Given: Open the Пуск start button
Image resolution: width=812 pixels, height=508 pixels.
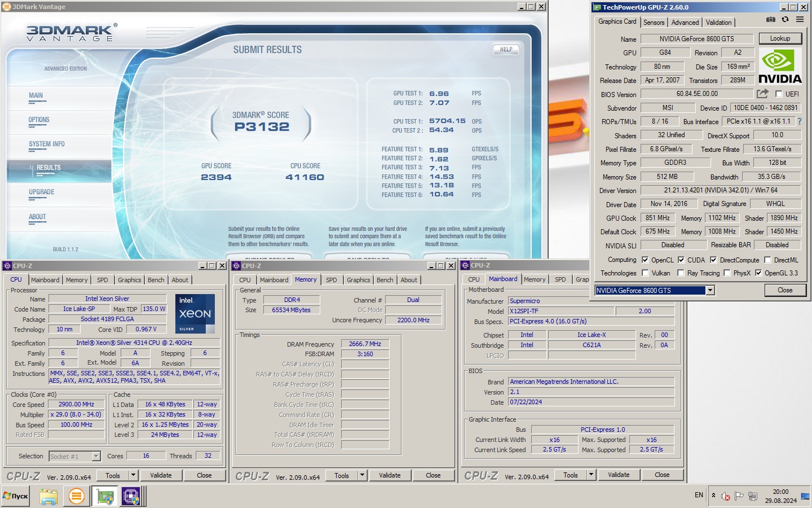Looking at the screenshot, I should tap(15, 496).
